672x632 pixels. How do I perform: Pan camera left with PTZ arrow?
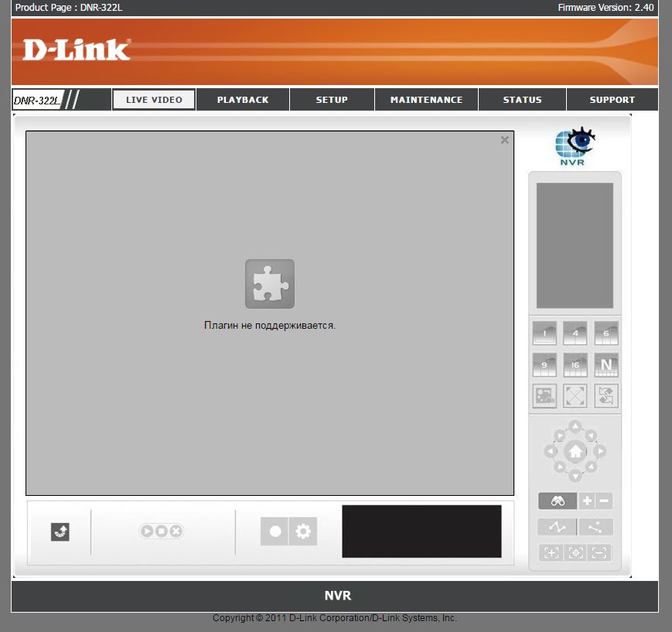(x=551, y=451)
